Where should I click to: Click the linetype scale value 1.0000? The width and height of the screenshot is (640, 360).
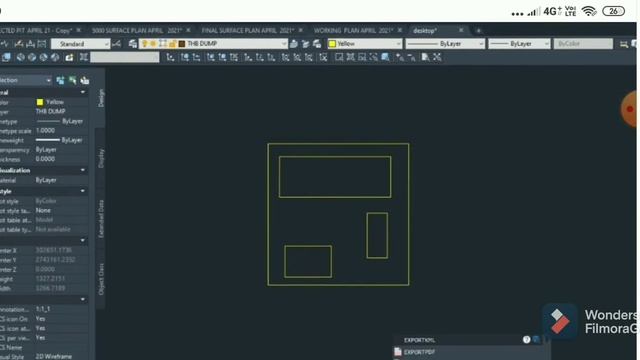[45, 131]
